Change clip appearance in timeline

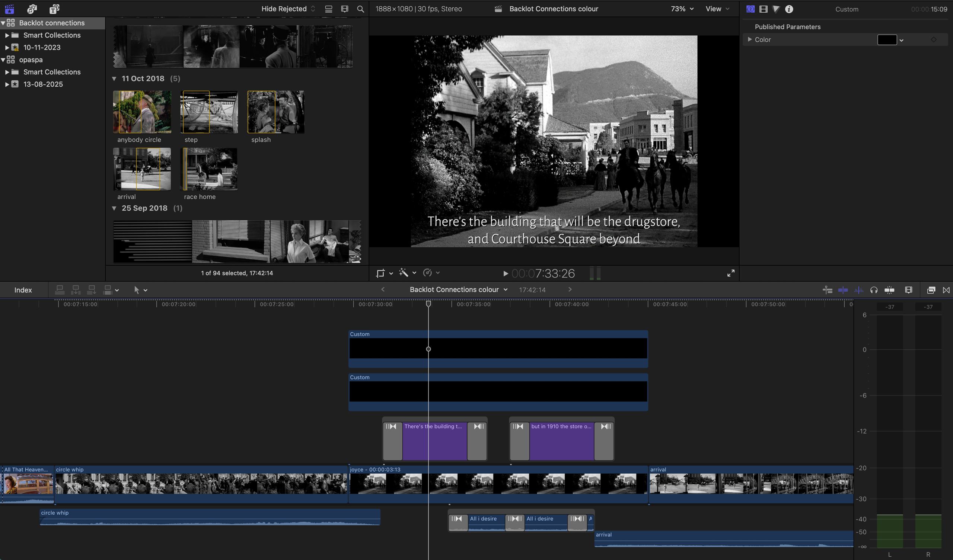click(908, 290)
